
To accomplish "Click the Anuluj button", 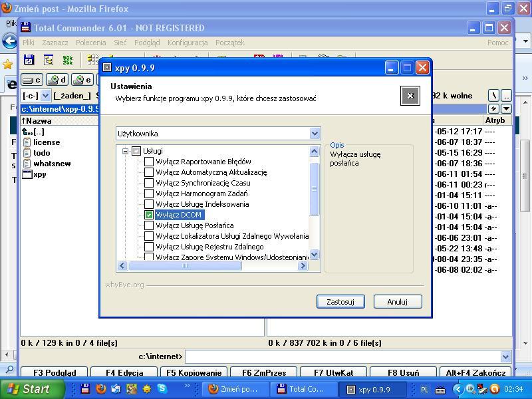I will coord(398,302).
